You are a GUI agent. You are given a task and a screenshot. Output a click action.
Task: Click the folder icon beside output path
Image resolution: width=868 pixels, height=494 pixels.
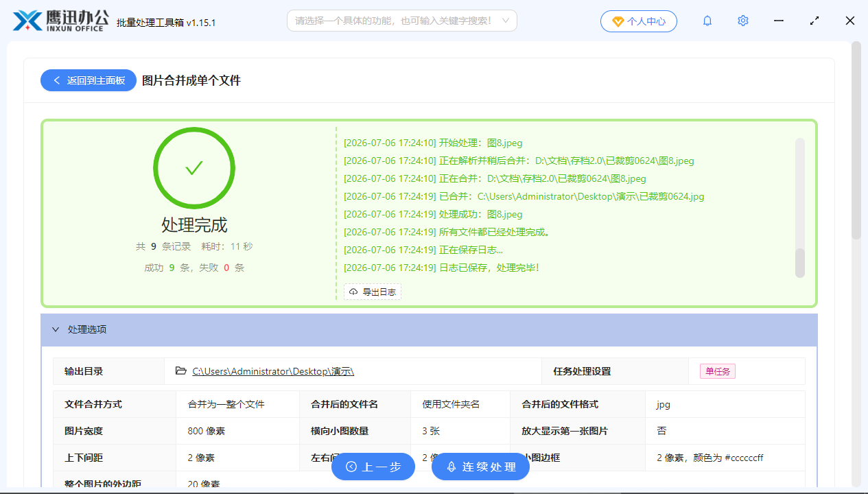pos(181,370)
